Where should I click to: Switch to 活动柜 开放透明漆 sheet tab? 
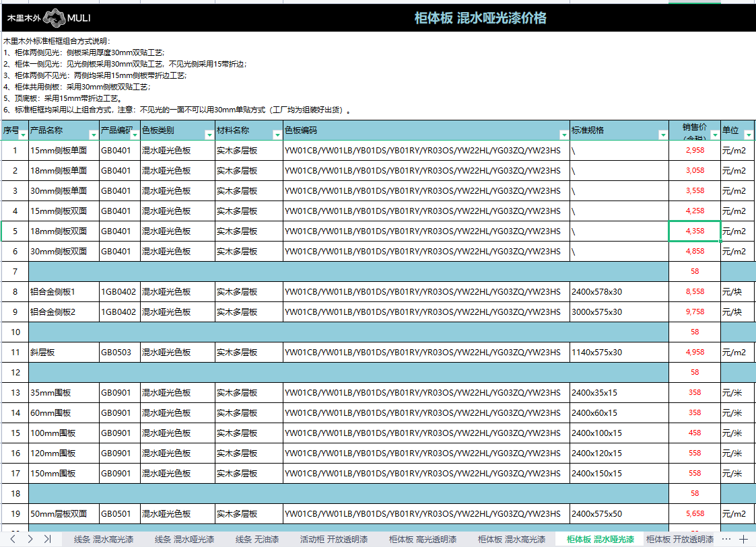(333, 539)
